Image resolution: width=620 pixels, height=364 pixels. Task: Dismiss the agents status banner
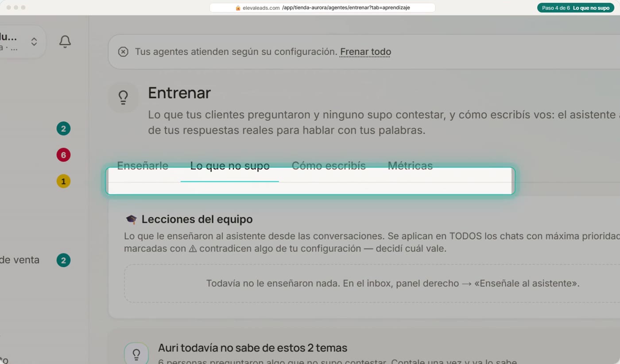click(x=123, y=52)
